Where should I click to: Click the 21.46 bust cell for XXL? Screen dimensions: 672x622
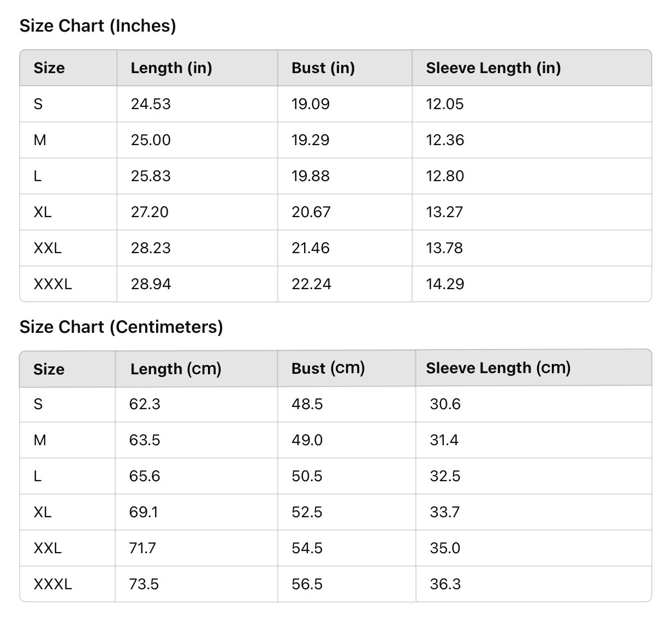click(x=311, y=248)
